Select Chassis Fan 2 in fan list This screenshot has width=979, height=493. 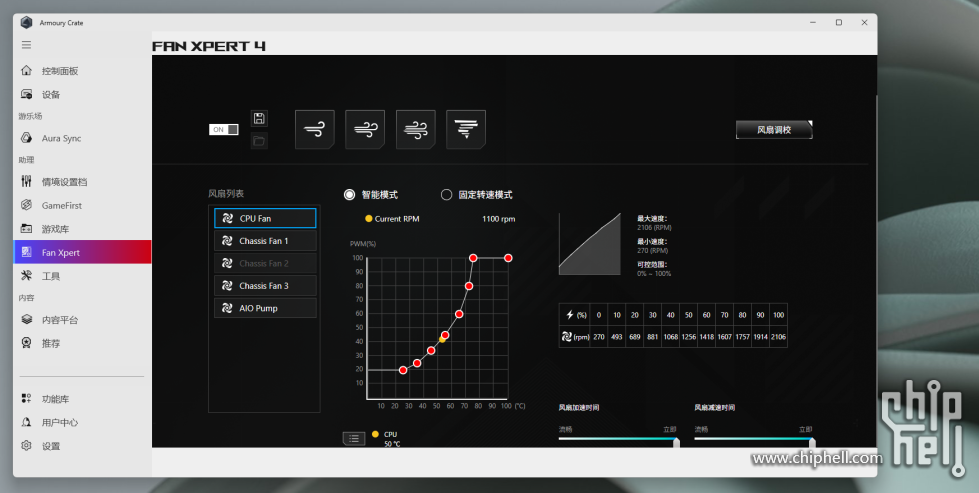pyautogui.click(x=265, y=263)
